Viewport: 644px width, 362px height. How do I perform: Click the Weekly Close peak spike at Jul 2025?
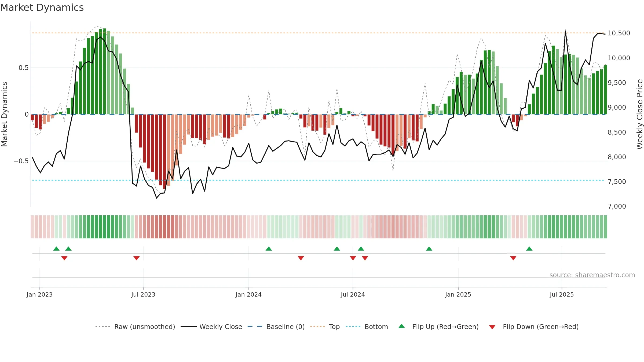(565, 31)
